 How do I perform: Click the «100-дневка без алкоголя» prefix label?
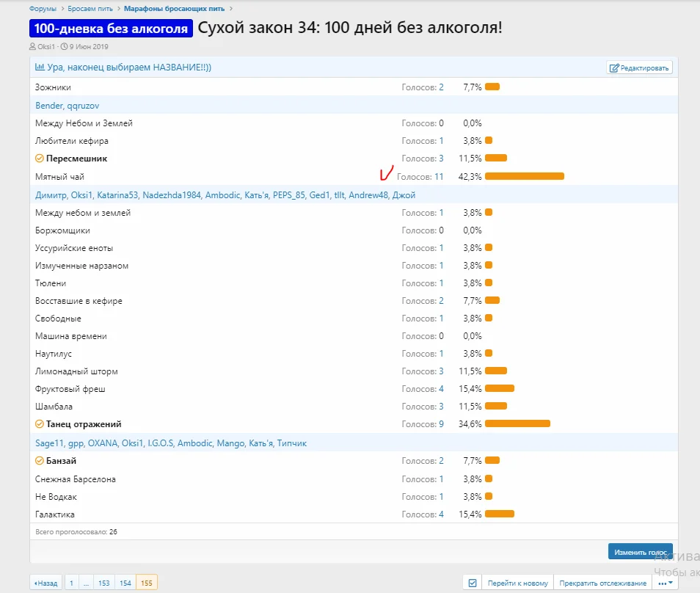coord(112,28)
